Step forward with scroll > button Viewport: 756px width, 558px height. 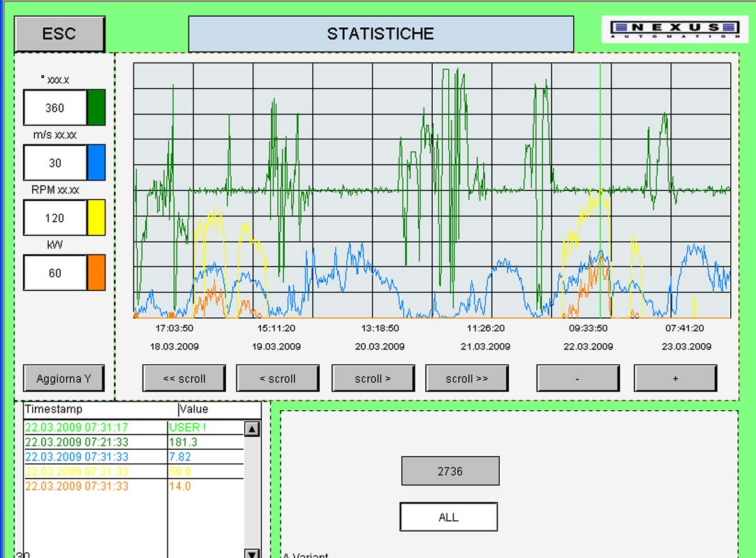373,379
